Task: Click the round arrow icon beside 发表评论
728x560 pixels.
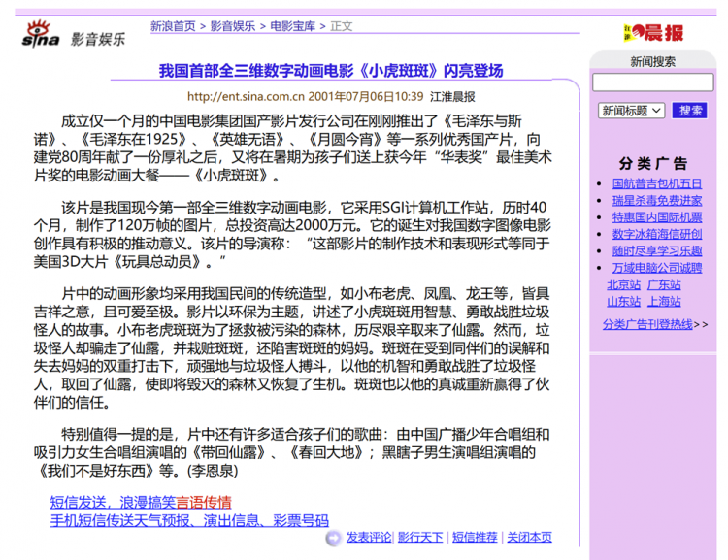Action: point(333,539)
